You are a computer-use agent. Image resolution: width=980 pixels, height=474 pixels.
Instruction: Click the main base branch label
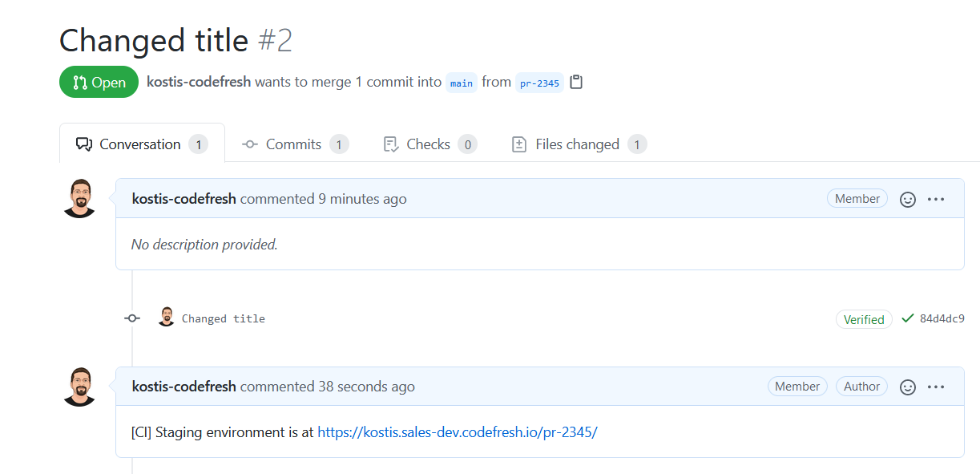461,83
